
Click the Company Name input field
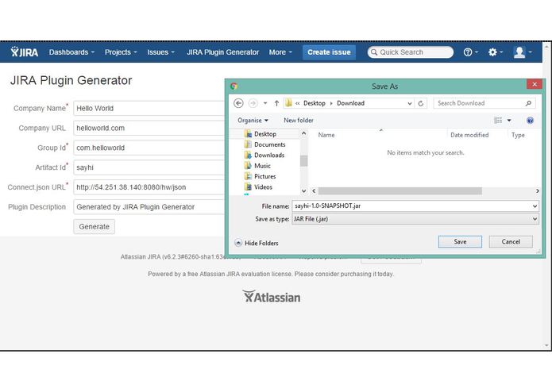[149, 108]
